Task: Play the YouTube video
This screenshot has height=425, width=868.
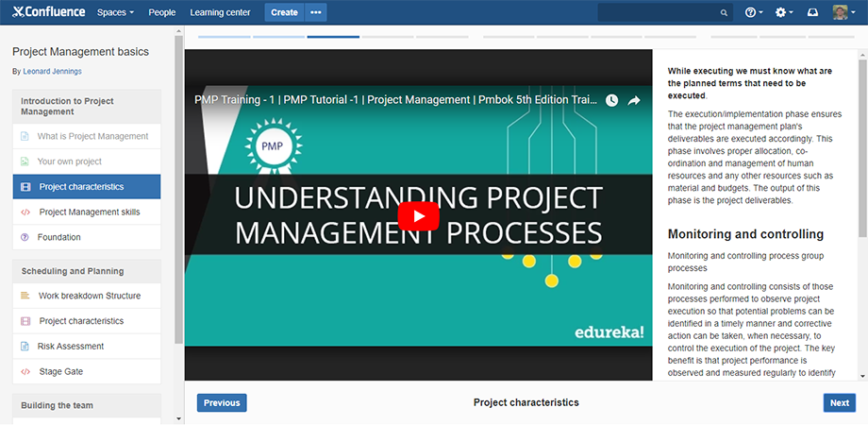Action: tap(419, 216)
